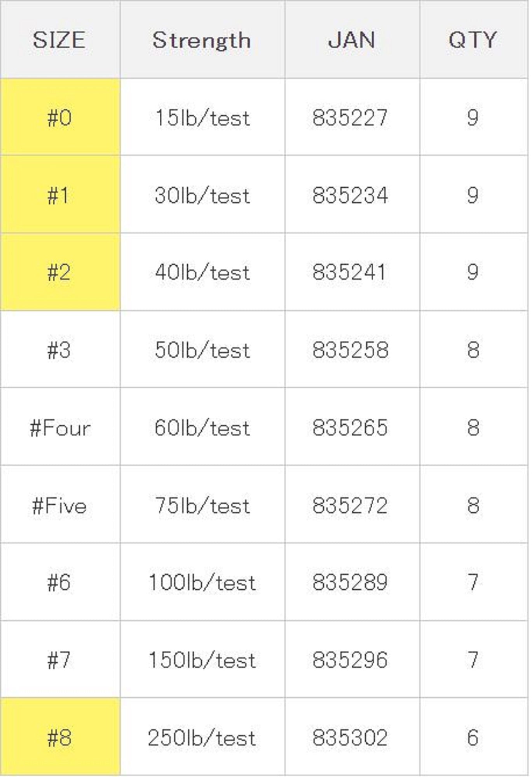The height and width of the screenshot is (777, 532).
Task: Click the QTY column header
Action: point(473,40)
